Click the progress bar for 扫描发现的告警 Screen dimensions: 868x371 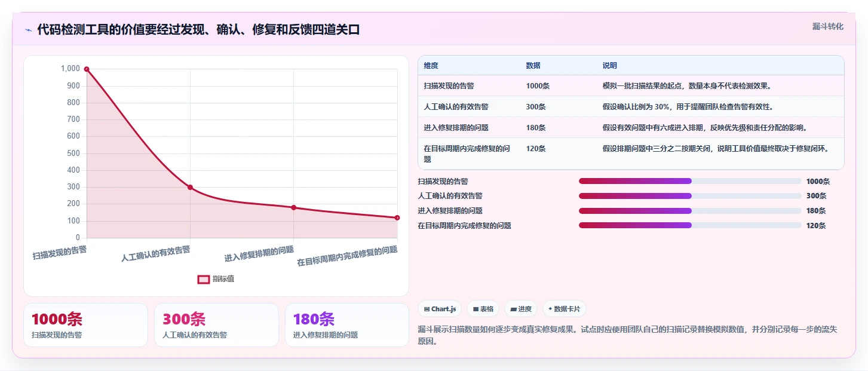pos(690,181)
